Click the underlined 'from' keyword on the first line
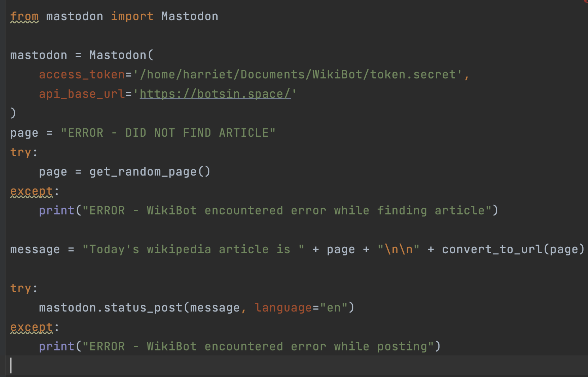This screenshot has height=377, width=588. [x=24, y=16]
